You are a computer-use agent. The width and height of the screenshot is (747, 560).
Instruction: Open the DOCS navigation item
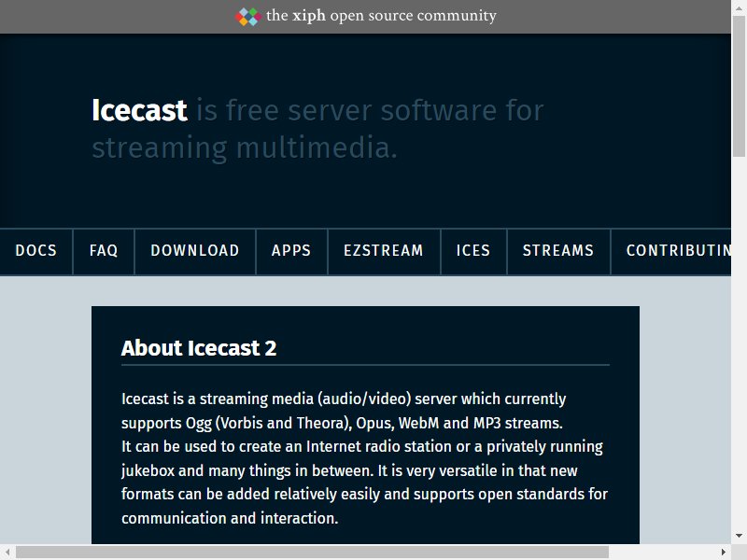pos(36,251)
